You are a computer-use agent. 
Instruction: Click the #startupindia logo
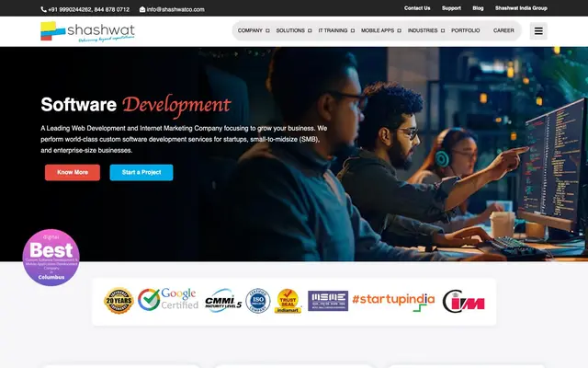pos(393,302)
